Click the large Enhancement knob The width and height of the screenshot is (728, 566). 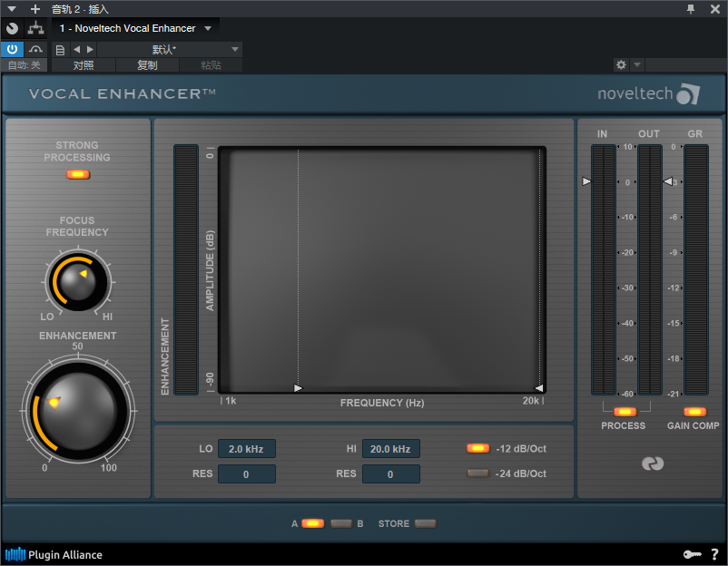[x=78, y=411]
